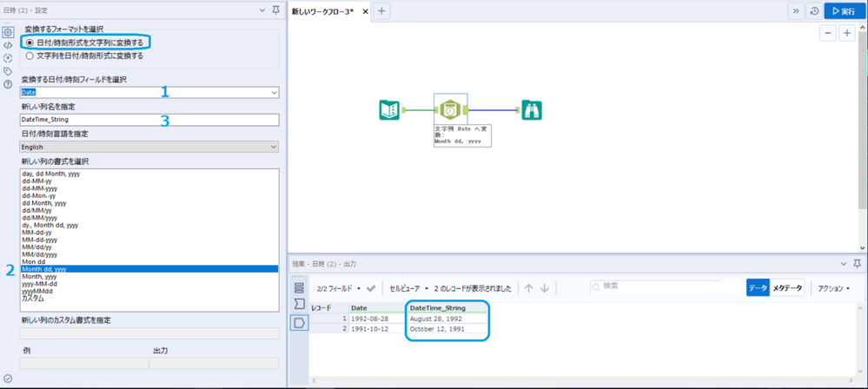Select highlighted format 'Month dd, yyyy'

pyautogui.click(x=149, y=269)
